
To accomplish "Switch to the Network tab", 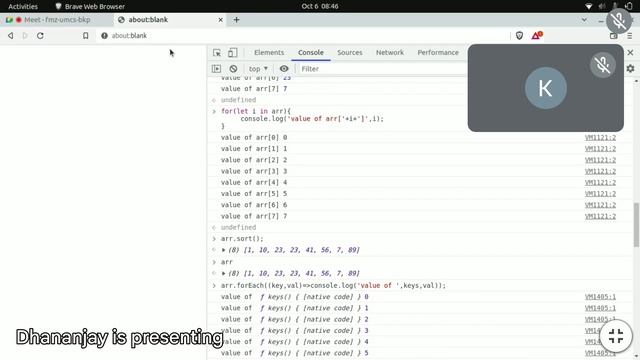I will (390, 53).
